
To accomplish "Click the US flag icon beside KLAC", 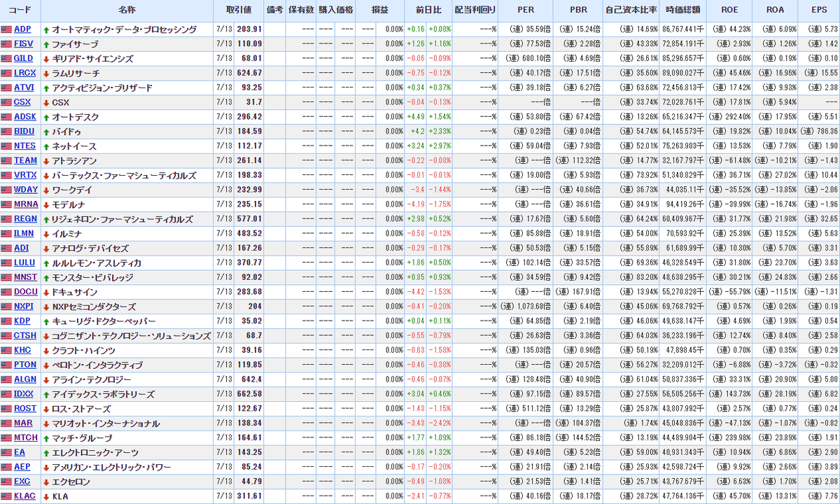I will (7, 496).
